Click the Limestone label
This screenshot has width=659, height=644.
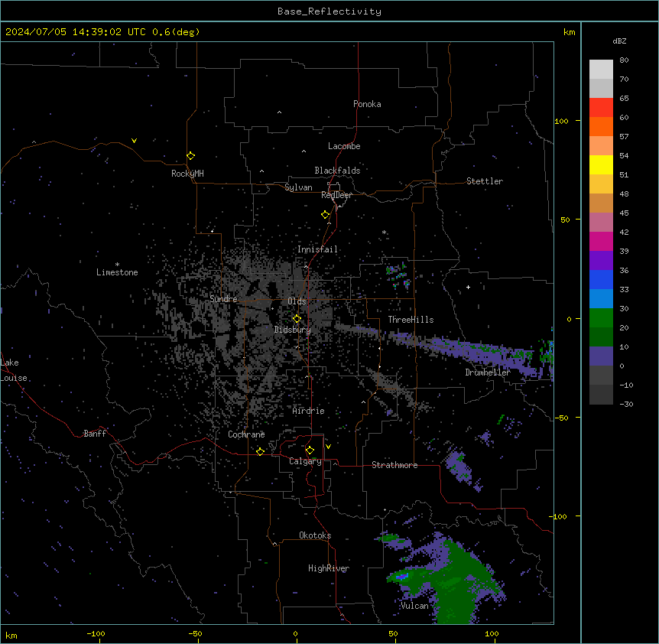(117, 272)
